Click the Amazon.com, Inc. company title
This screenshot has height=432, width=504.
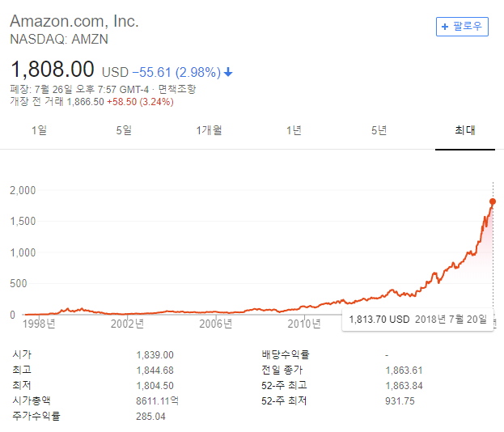pyautogui.click(x=74, y=21)
